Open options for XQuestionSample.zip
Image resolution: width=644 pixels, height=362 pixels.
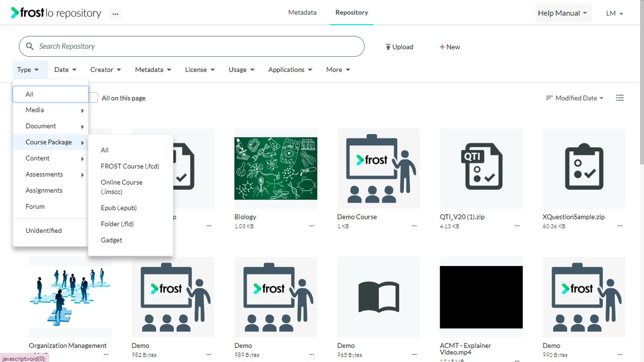(619, 226)
